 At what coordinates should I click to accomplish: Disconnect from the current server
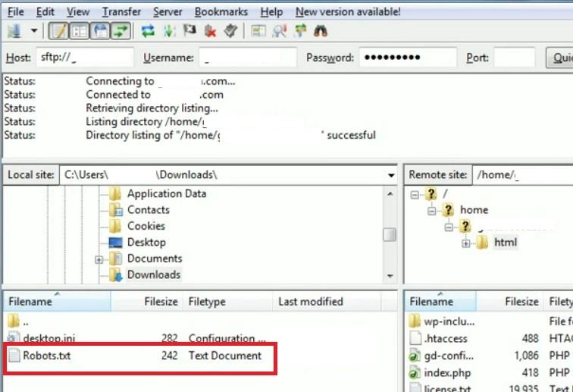tap(210, 31)
